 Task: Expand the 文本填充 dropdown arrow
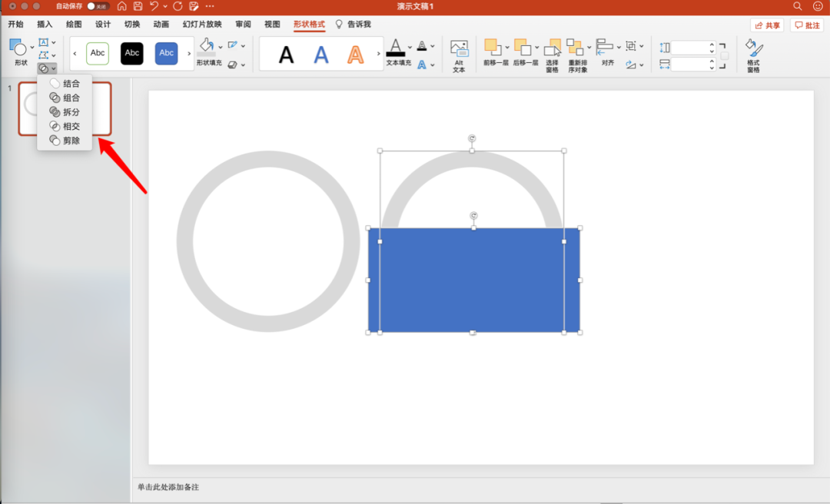click(410, 47)
